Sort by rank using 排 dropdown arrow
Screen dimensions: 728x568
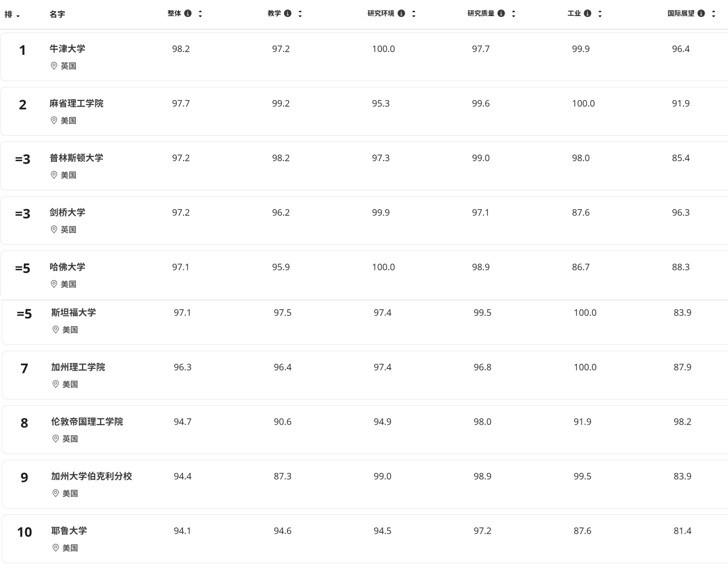18,16
